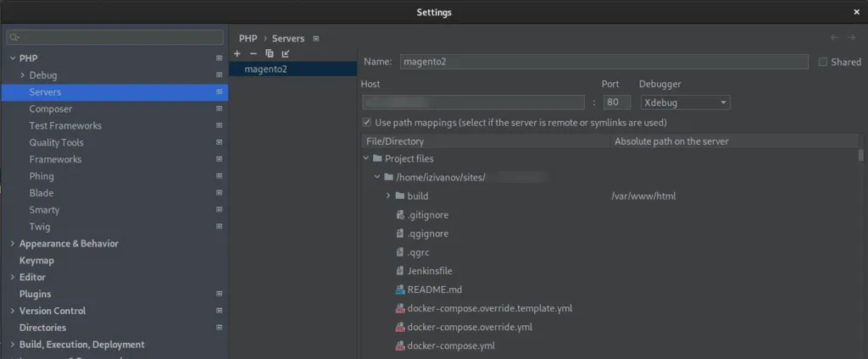Click the File/Directory column header
The width and height of the screenshot is (868, 359).
[x=485, y=141]
